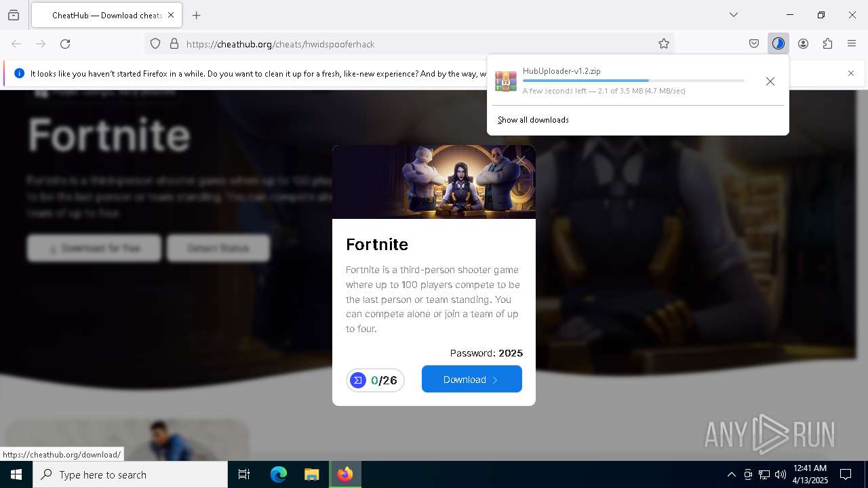The width and height of the screenshot is (868, 488).
Task: Minimize the Firefox window
Action: click(x=790, y=15)
